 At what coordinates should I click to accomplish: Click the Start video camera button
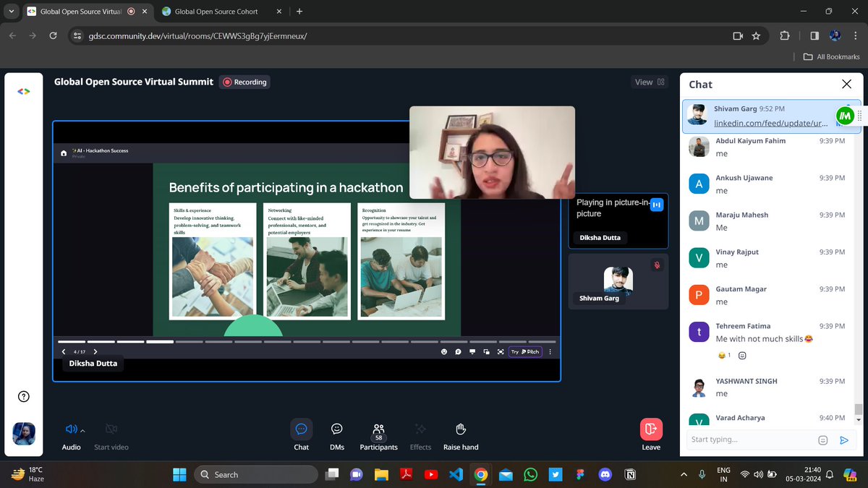111,435
